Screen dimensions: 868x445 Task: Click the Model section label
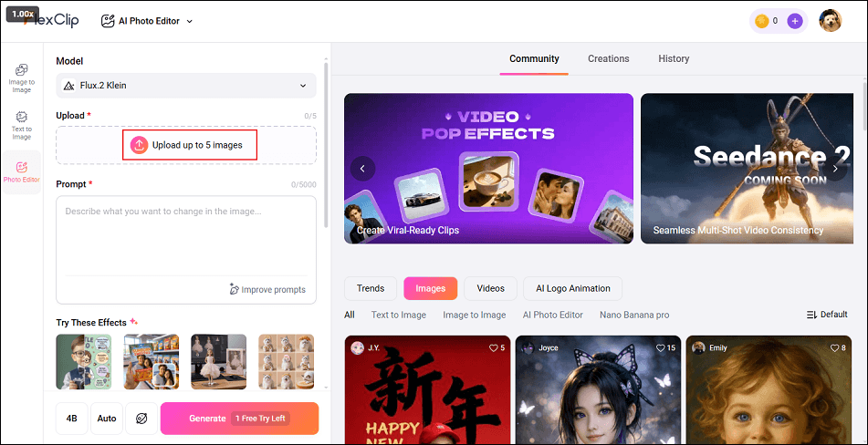[x=69, y=61]
